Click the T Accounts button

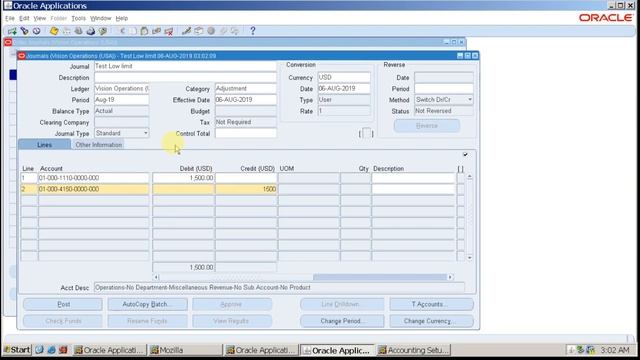(x=431, y=304)
